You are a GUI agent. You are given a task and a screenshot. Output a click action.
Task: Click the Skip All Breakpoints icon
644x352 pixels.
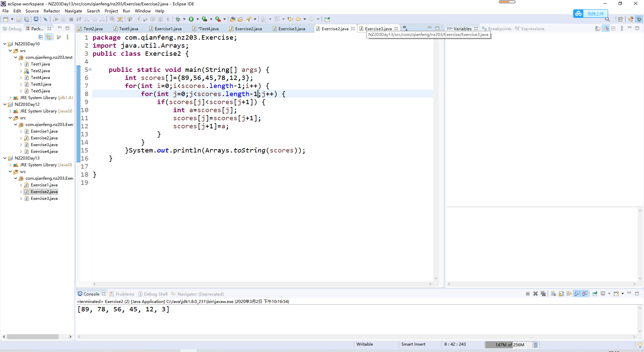[x=45, y=19]
